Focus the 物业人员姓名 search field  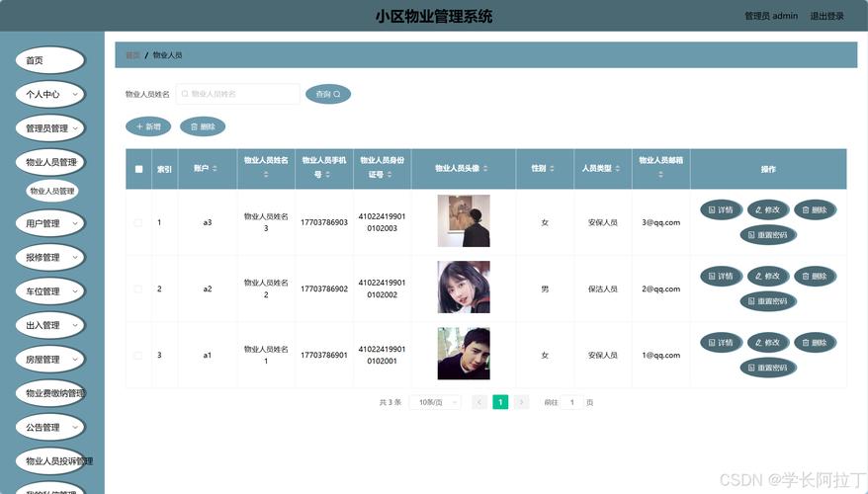238,94
